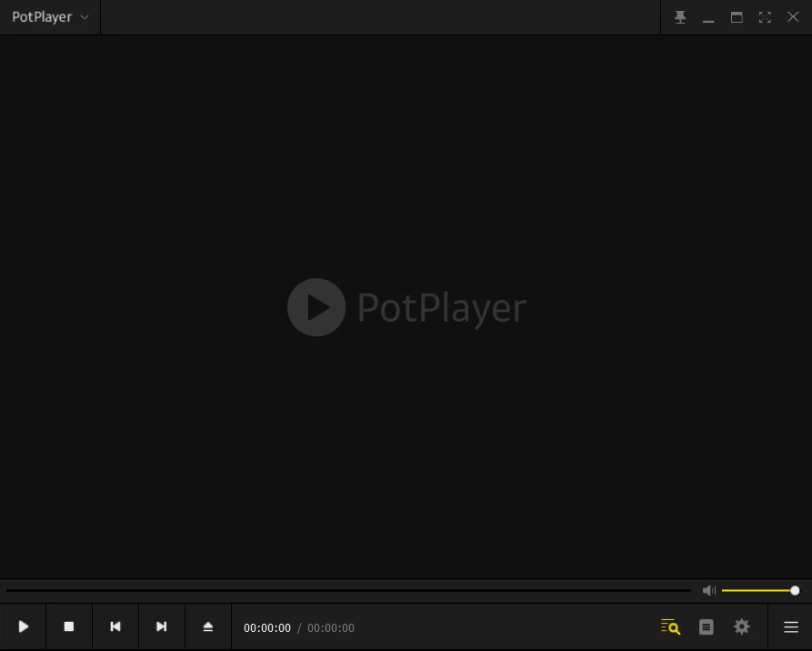
Task: Open the chapter and bookmark panel icon
Action: (x=706, y=627)
